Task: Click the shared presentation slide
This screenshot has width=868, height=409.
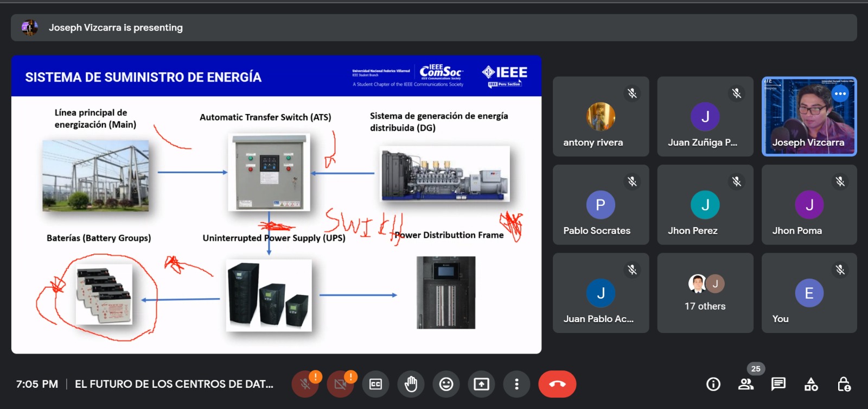Action: tap(276, 205)
